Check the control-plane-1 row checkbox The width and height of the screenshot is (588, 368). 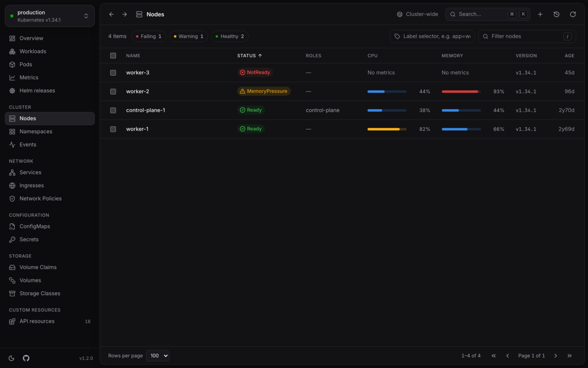tap(113, 110)
